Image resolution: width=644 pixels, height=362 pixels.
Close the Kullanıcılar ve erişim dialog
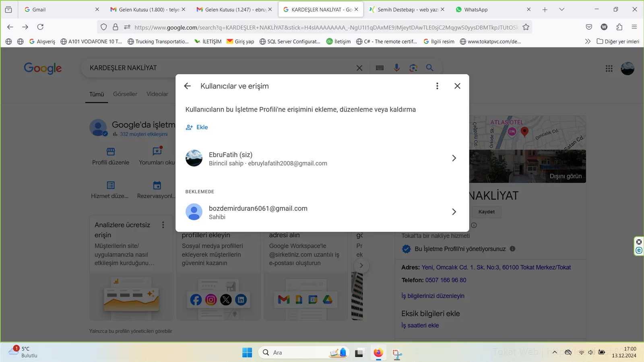tap(457, 86)
